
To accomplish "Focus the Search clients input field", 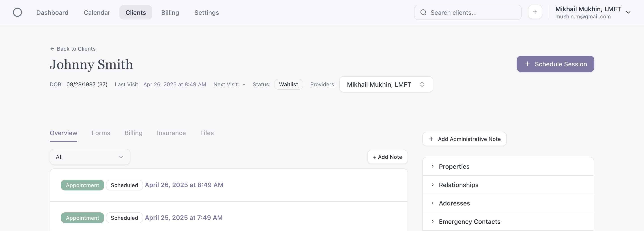I will point(468,12).
